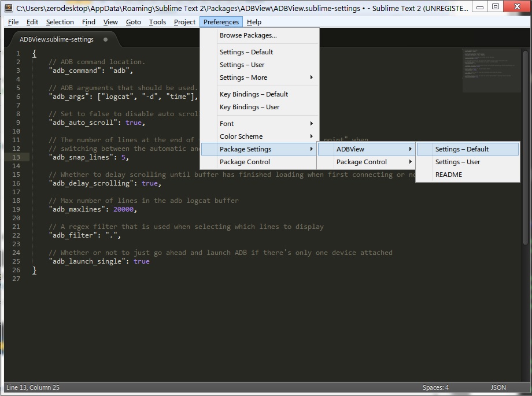Maximize the Sublime Text window
The width and height of the screenshot is (532, 396).
pyautogui.click(x=496, y=7)
